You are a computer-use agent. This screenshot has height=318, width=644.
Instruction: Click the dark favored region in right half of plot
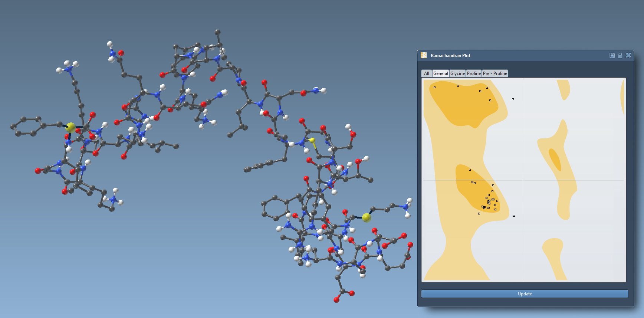(555, 159)
